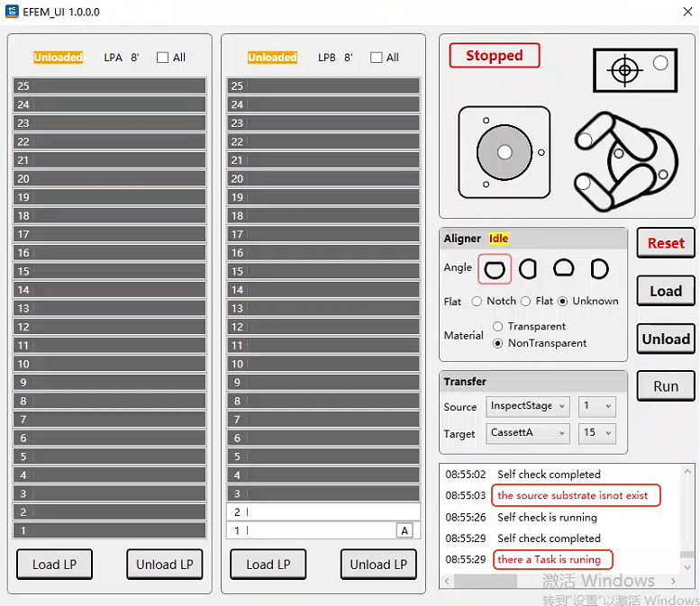Viewport: 700px width, 606px height.
Task: Click the Unload LP button under LPB
Action: [378, 565]
